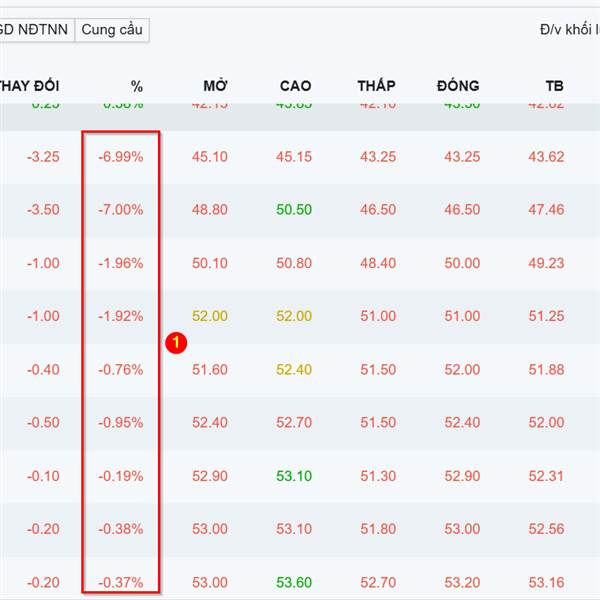Screen dimensions: 600x600
Task: Click the 52.31 average price
Action: coord(546,476)
